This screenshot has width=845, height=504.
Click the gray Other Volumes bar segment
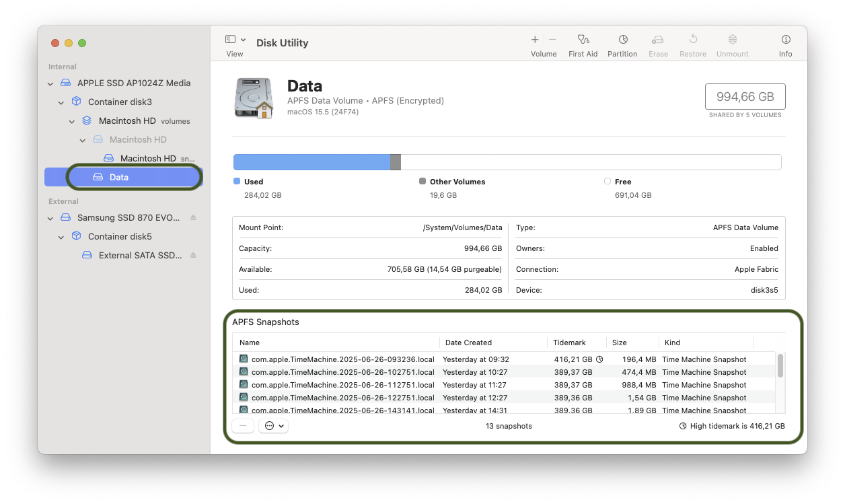click(x=396, y=162)
